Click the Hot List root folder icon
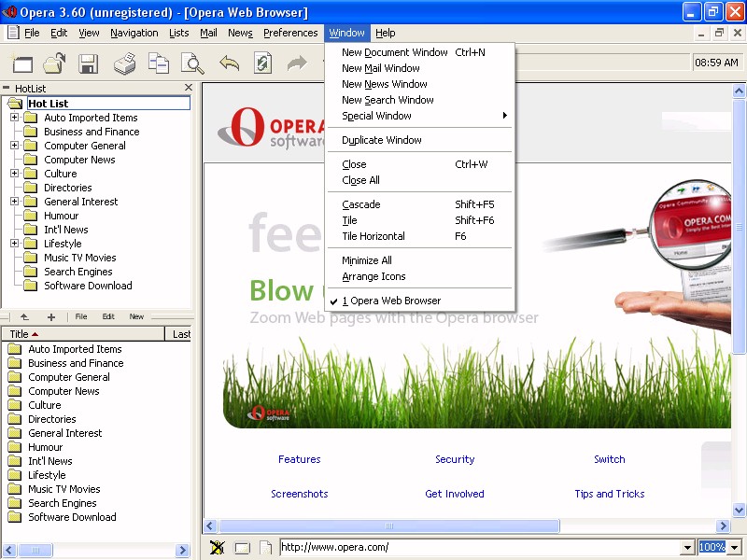This screenshot has height=560, width=747. click(x=15, y=104)
